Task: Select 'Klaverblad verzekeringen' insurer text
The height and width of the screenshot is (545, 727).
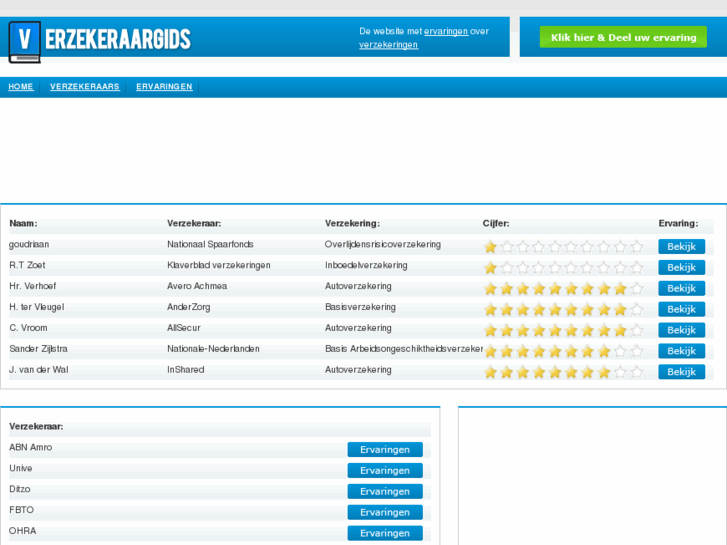Action: [x=218, y=265]
